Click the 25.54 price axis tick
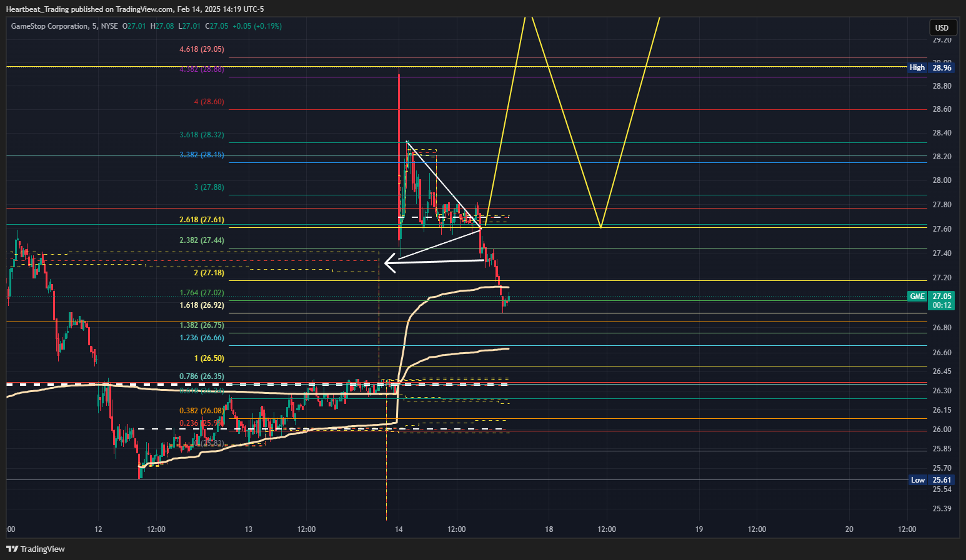 pyautogui.click(x=942, y=489)
